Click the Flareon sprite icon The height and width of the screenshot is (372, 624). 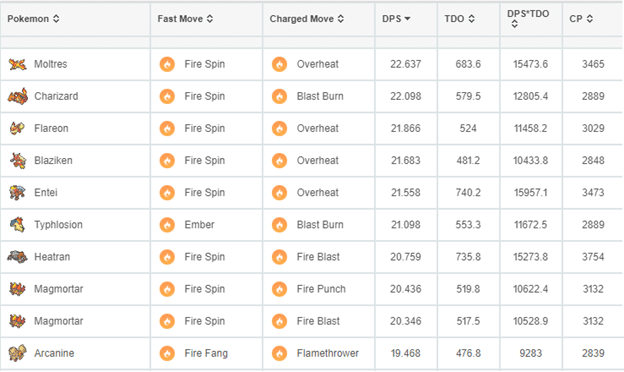pos(18,129)
